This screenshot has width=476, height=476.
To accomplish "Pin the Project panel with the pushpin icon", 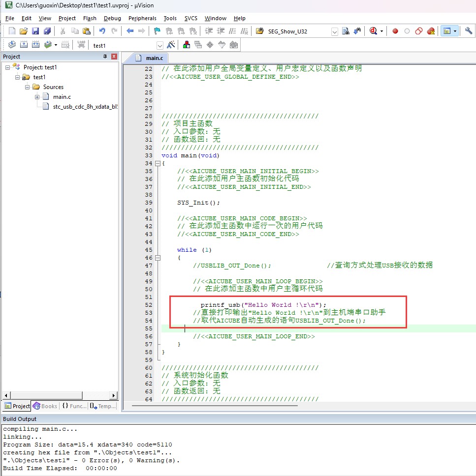I will click(105, 57).
